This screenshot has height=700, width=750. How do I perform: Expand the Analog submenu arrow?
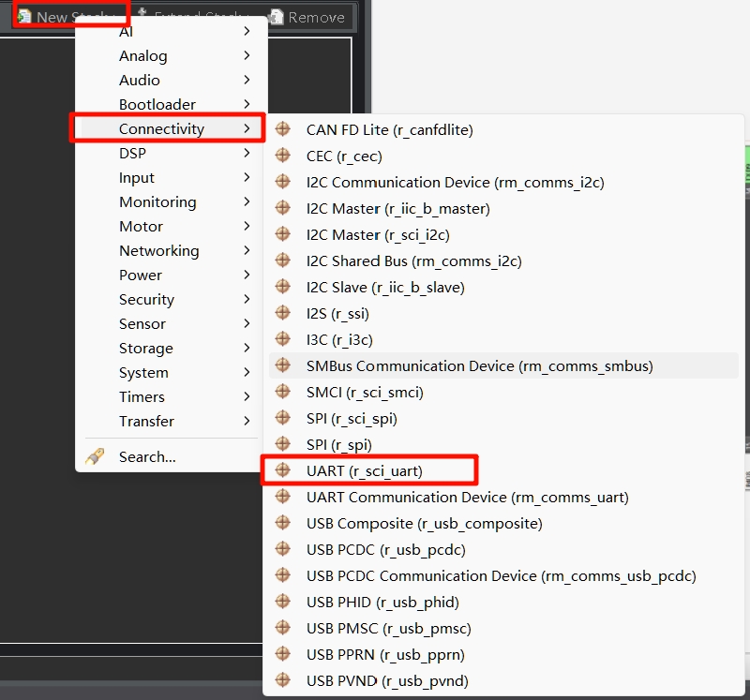[247, 56]
